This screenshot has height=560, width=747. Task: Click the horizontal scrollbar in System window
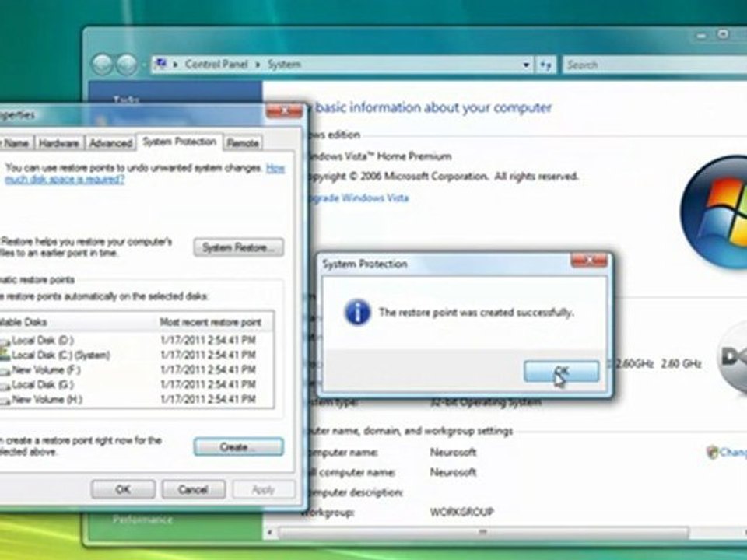click(x=483, y=532)
